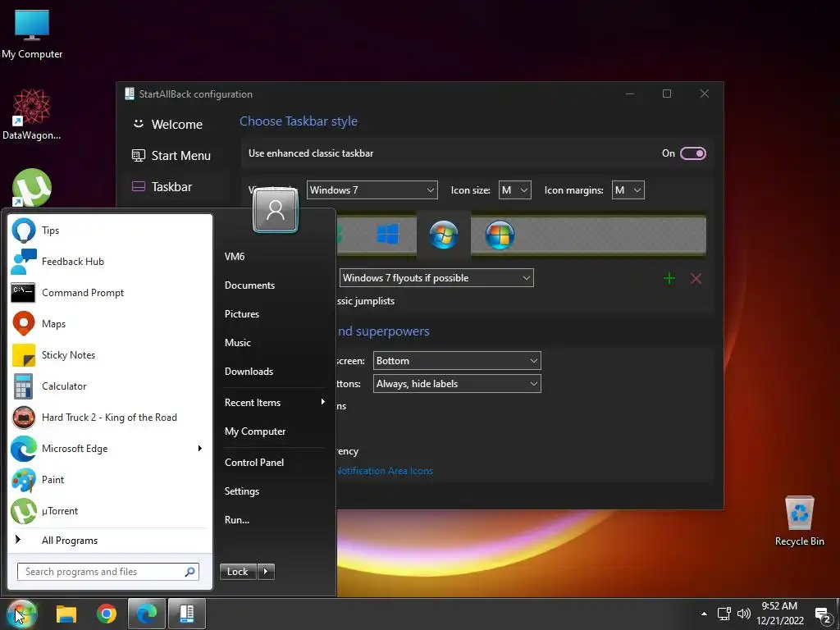Open the Icon margins dropdown
This screenshot has width=840, height=630.
[x=628, y=190]
